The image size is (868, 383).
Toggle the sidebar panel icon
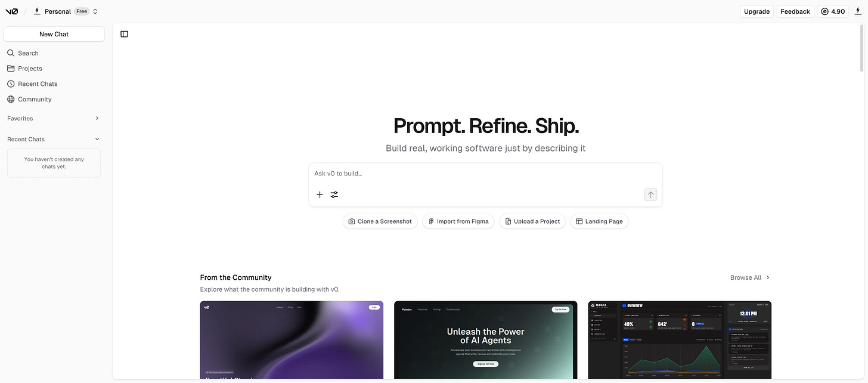[124, 34]
